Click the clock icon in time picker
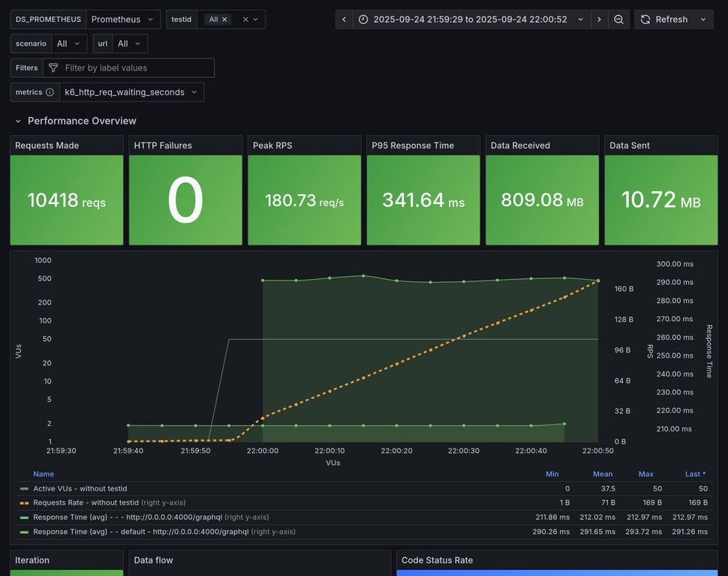The image size is (728, 576). 363,19
